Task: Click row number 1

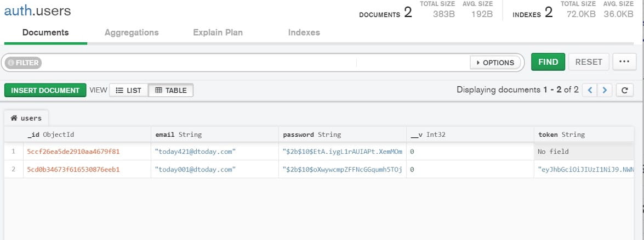Action: [14, 152]
